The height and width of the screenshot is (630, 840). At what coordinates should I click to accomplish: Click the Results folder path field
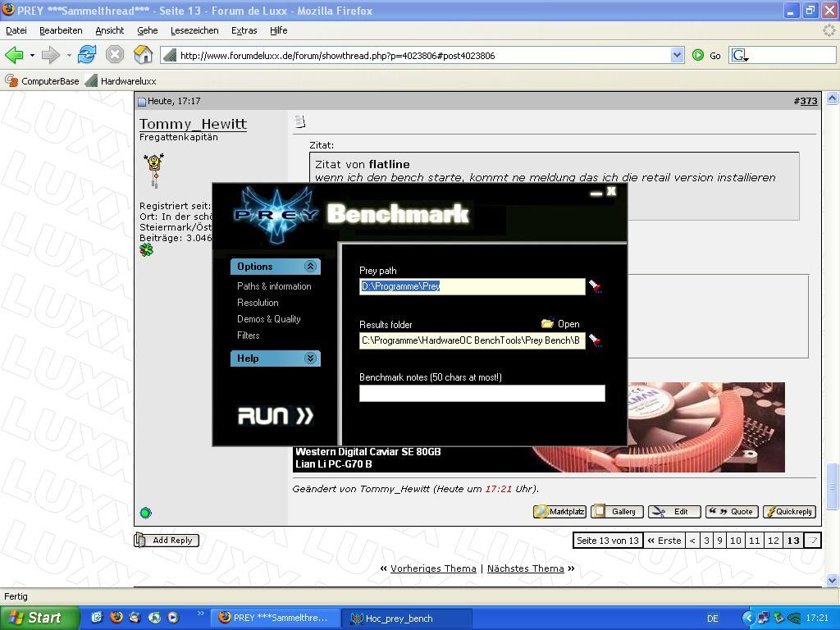click(472, 340)
